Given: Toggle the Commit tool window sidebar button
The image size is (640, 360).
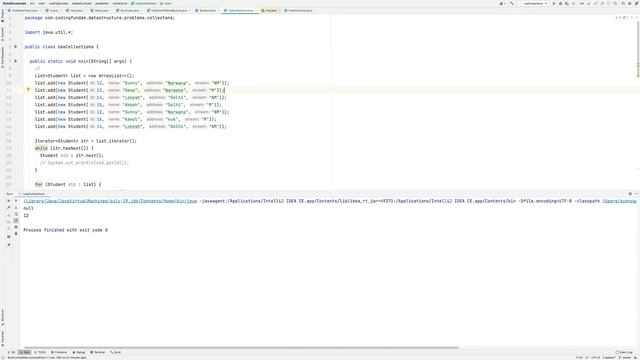Looking at the screenshot, I should tap(2, 34).
